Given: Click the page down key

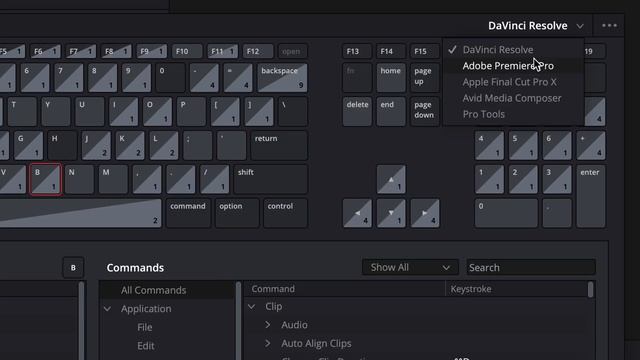Looking at the screenshot, I should 425,111.
